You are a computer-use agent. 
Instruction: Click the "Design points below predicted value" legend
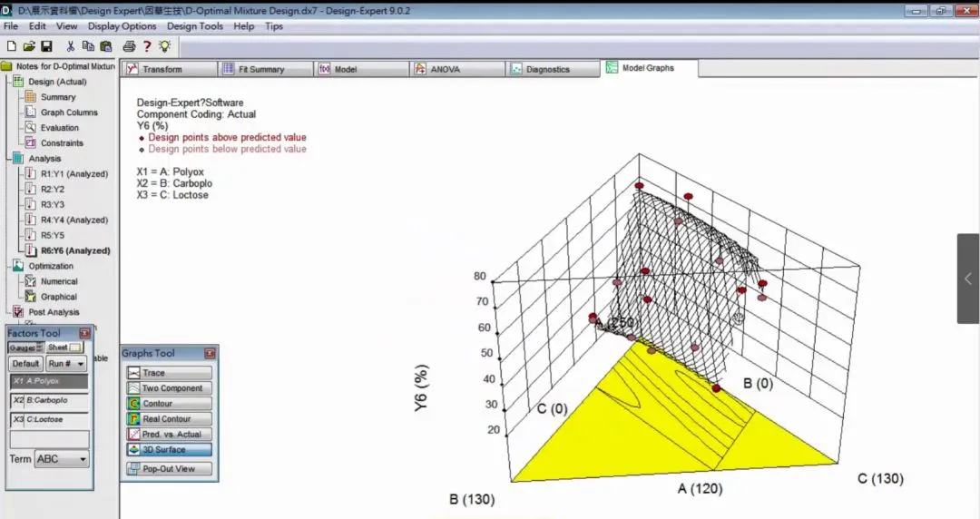click(227, 149)
